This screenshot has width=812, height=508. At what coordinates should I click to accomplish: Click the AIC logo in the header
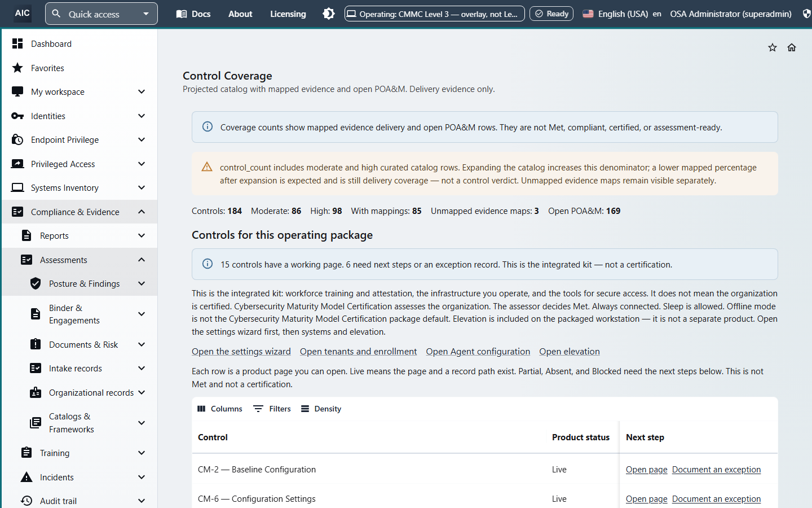23,13
